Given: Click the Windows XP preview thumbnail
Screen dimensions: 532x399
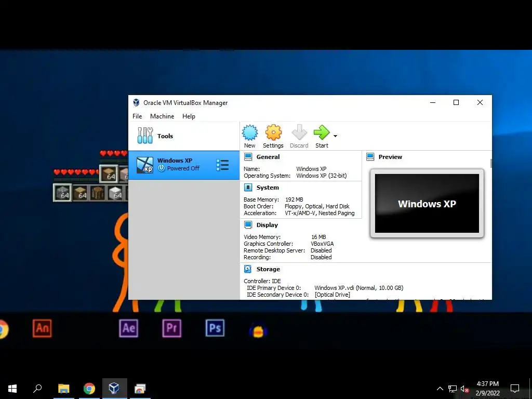Looking at the screenshot, I should [427, 203].
